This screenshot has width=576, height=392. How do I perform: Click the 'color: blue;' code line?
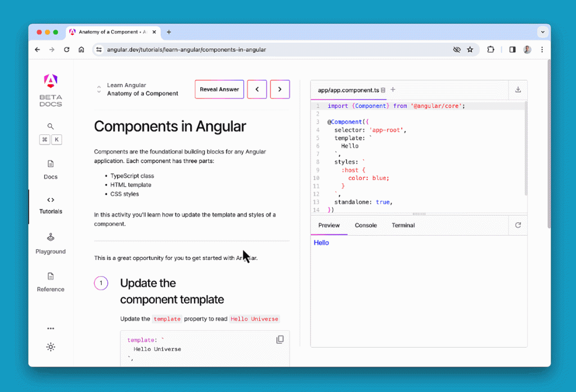pyautogui.click(x=368, y=178)
